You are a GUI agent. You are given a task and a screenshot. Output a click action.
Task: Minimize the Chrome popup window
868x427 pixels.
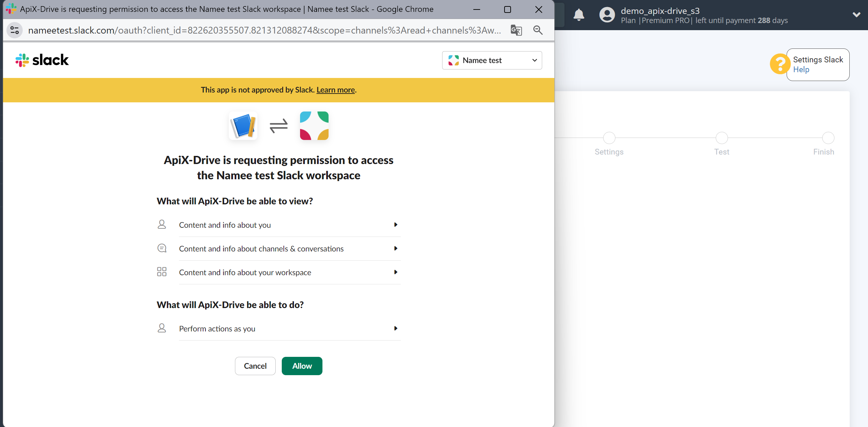click(x=477, y=9)
